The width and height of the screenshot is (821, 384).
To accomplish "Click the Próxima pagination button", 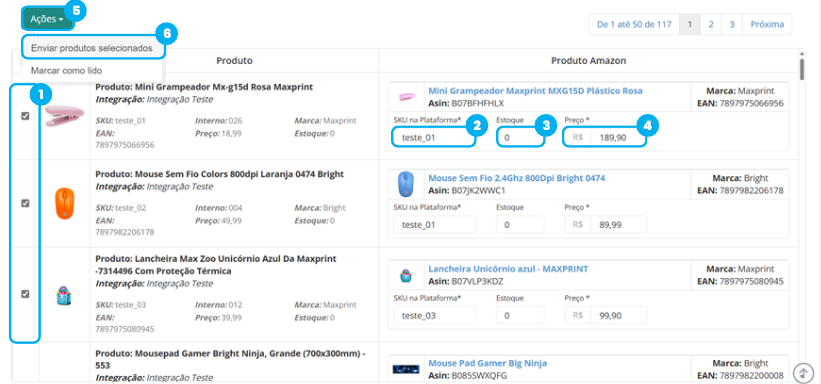I will pyautogui.click(x=767, y=24).
